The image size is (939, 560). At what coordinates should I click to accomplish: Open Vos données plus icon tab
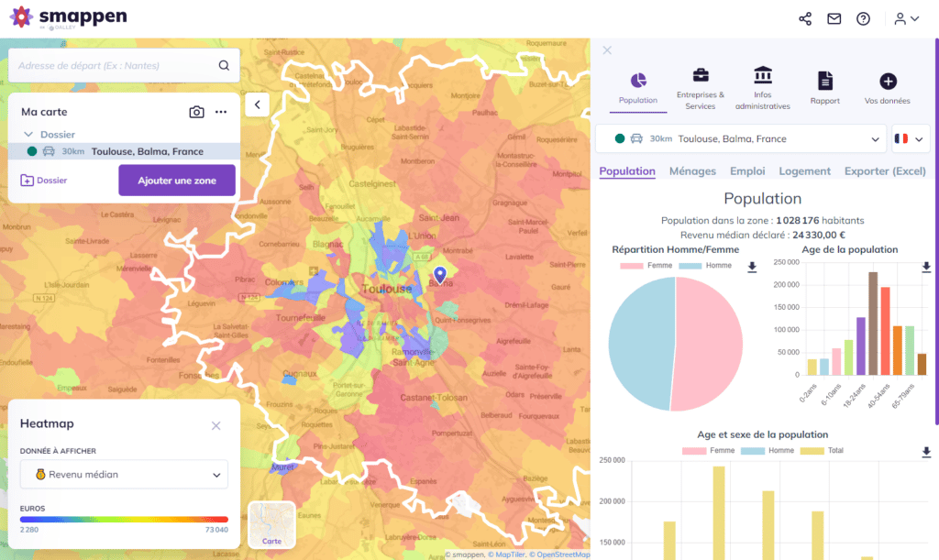pyautogui.click(x=887, y=88)
